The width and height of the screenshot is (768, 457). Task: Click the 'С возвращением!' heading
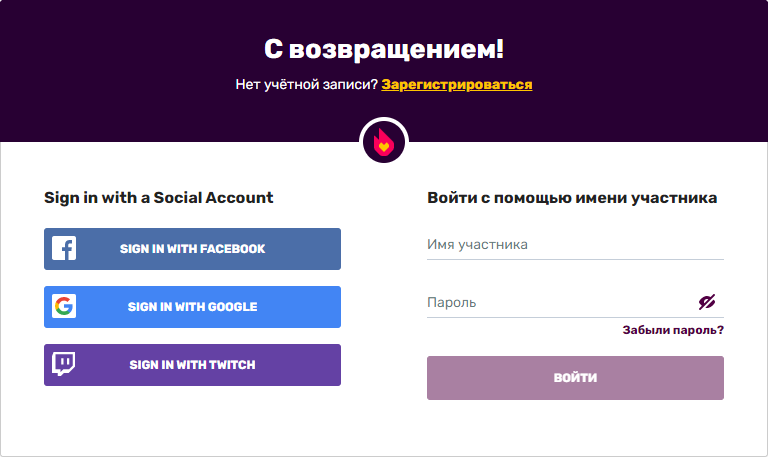pos(384,48)
